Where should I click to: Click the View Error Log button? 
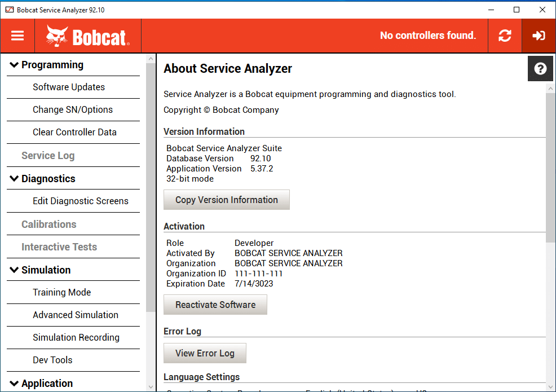pos(205,354)
